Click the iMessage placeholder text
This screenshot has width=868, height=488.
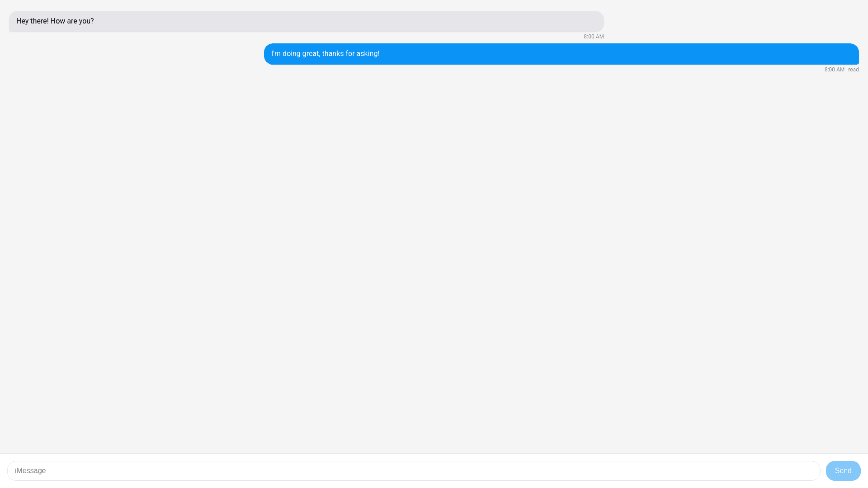point(30,470)
